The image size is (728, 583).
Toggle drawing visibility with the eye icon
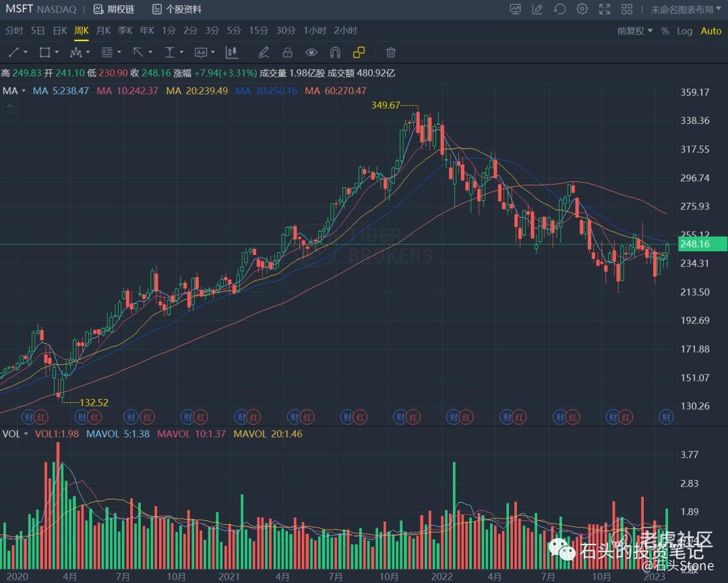(x=311, y=53)
